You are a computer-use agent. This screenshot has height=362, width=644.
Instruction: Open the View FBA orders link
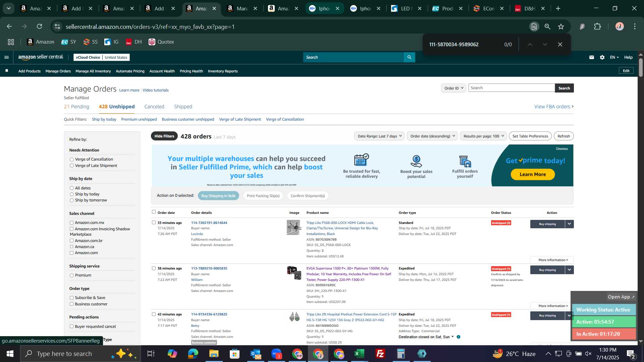coord(554,107)
